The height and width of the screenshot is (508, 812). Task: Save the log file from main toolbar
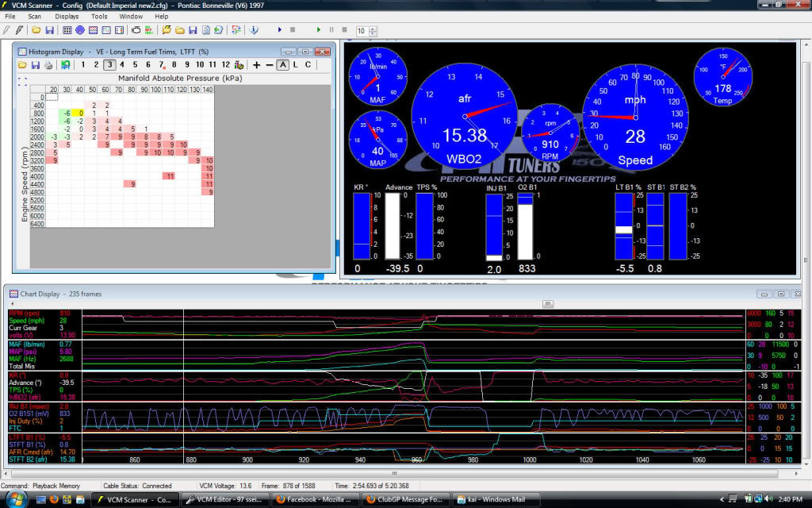[x=193, y=30]
